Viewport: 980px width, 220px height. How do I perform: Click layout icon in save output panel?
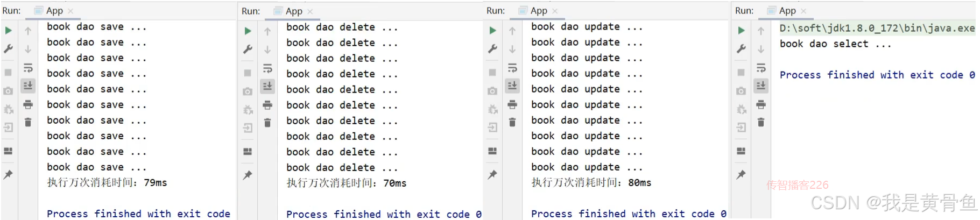(x=9, y=151)
